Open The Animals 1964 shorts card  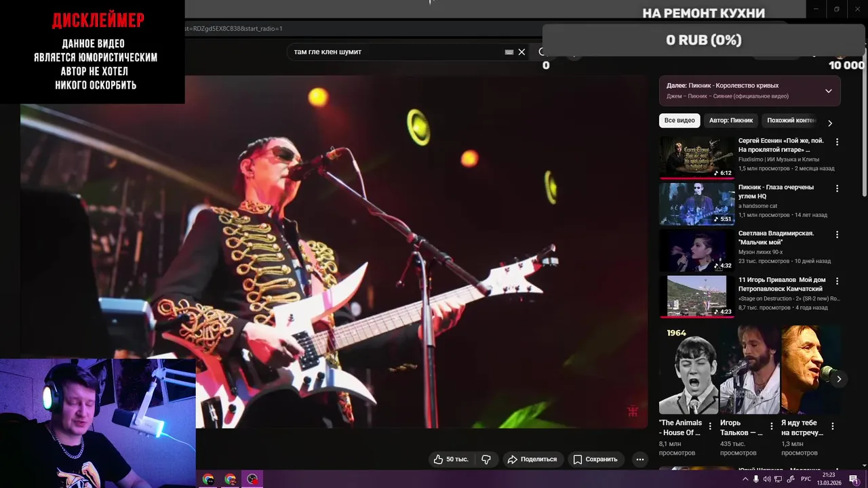688,369
